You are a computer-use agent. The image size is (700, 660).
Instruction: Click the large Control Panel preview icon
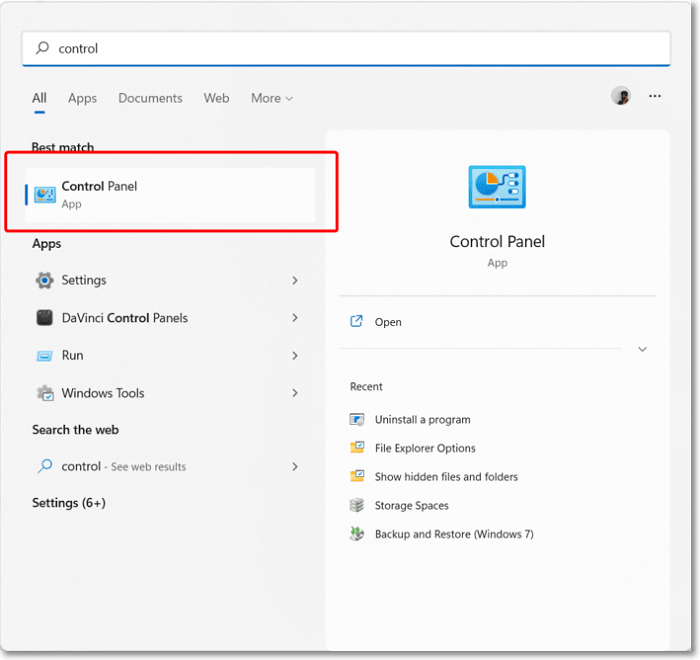[x=497, y=188]
